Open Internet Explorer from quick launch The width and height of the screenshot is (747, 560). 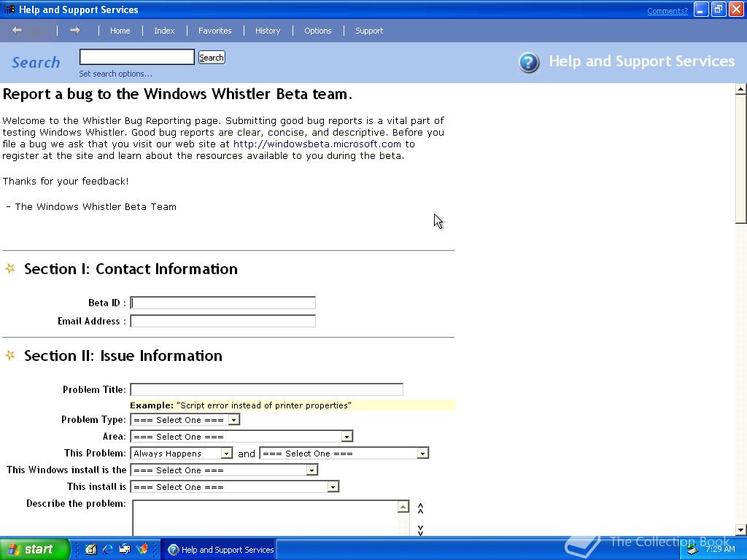coord(108,549)
